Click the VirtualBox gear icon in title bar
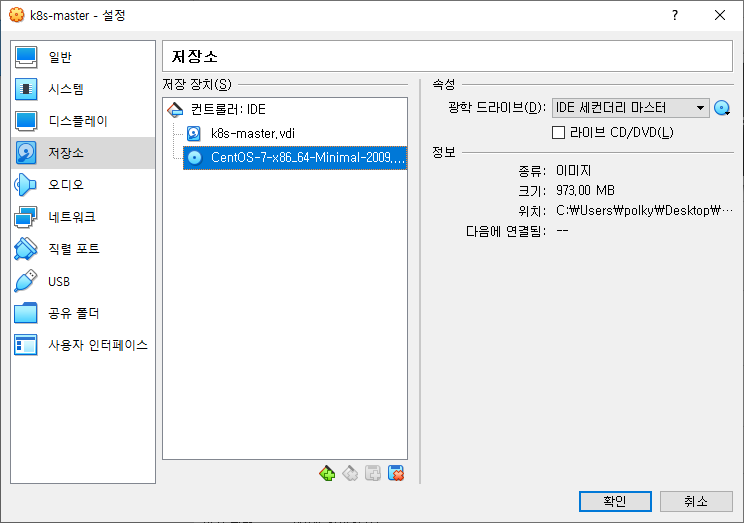This screenshot has width=744, height=523. click(17, 15)
